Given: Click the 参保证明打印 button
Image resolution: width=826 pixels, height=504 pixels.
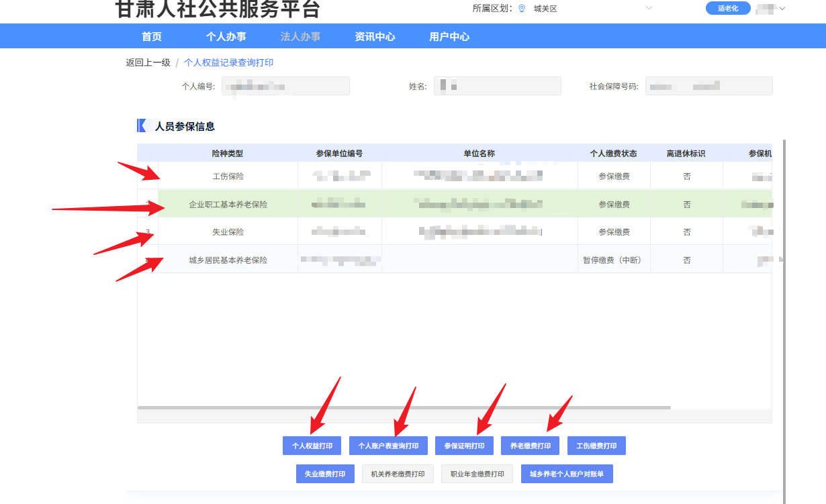Looking at the screenshot, I should click(x=464, y=446).
